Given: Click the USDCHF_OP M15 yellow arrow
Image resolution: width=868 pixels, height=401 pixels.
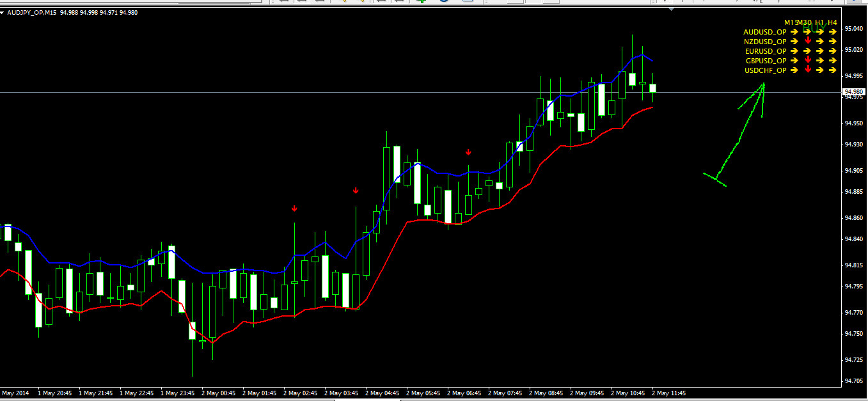Looking at the screenshot, I should (794, 70).
